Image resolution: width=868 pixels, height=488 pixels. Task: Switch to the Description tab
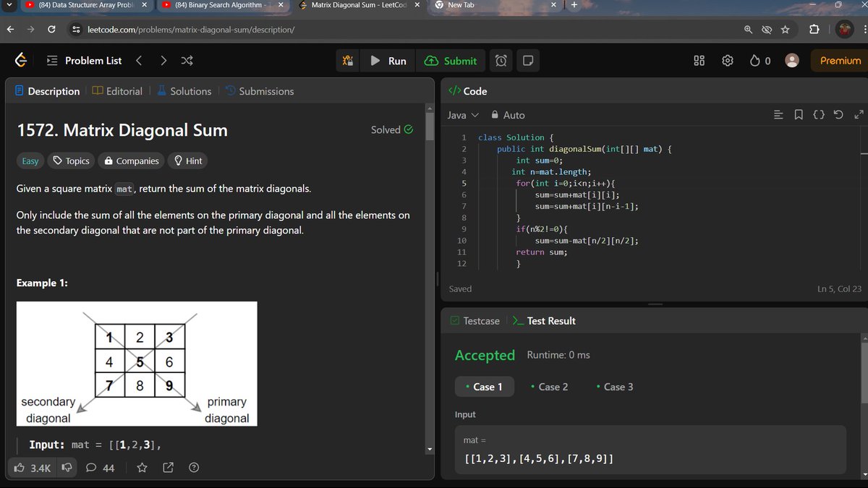pos(48,91)
